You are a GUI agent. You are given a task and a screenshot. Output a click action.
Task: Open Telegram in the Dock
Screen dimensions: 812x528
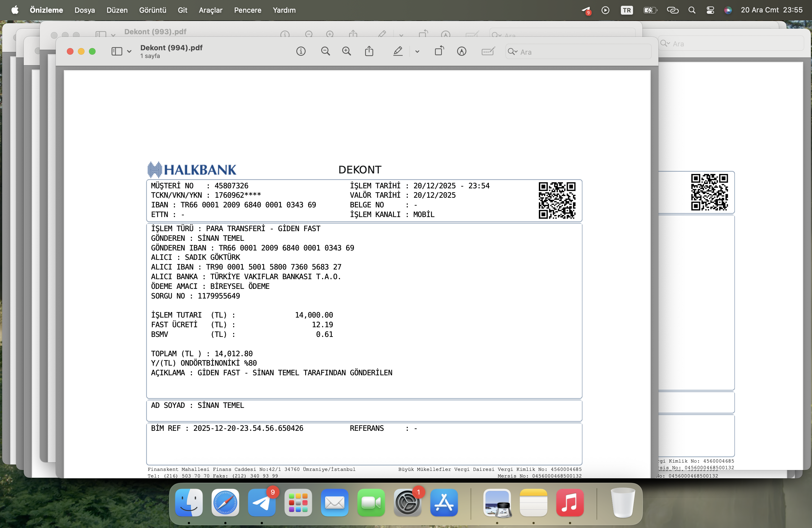click(262, 502)
